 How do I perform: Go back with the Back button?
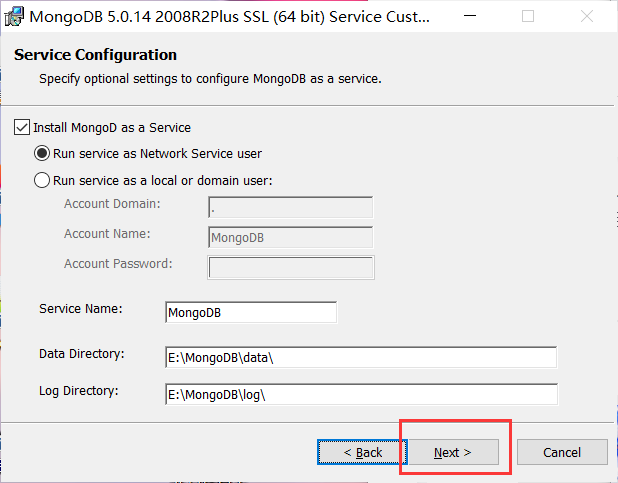coord(363,452)
